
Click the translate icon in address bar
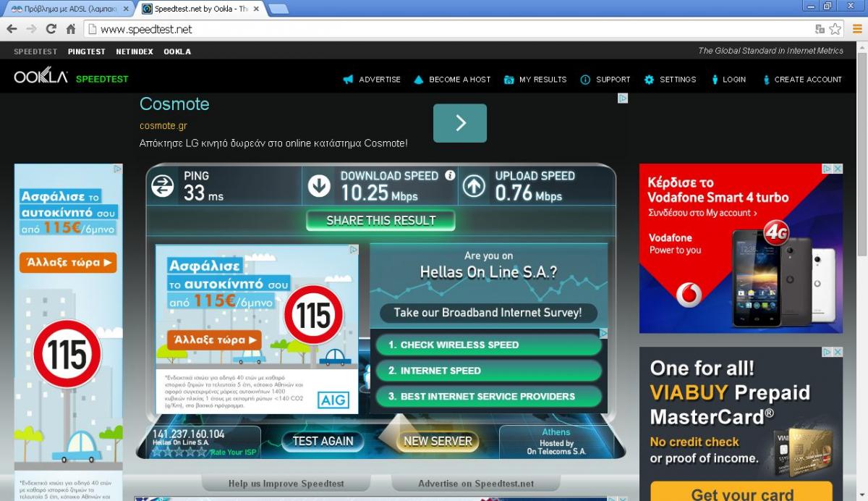point(820,29)
